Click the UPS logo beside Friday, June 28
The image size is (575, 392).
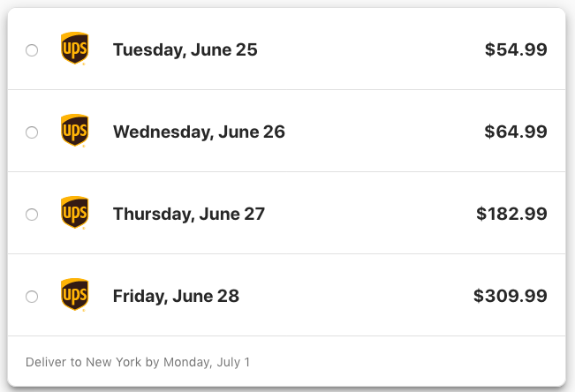74,296
